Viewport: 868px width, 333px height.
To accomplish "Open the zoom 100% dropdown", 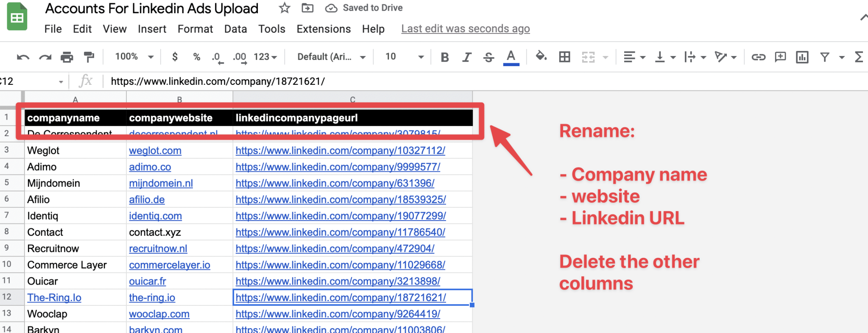I will tap(134, 57).
